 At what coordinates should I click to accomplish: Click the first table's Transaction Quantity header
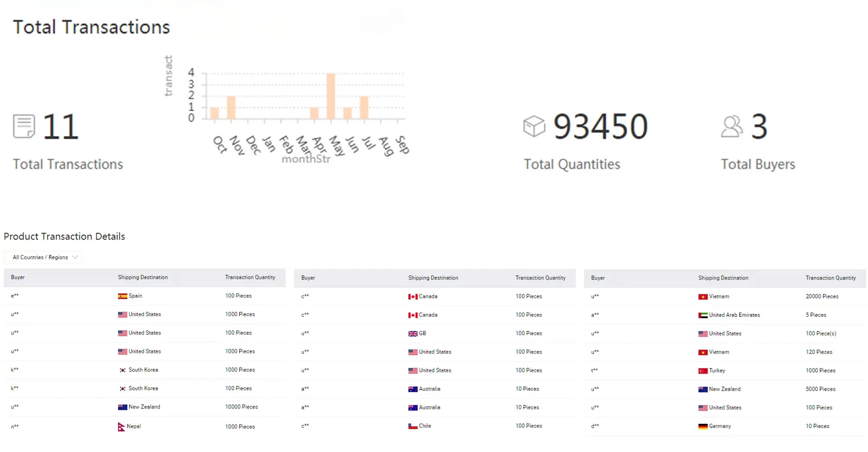250,277
